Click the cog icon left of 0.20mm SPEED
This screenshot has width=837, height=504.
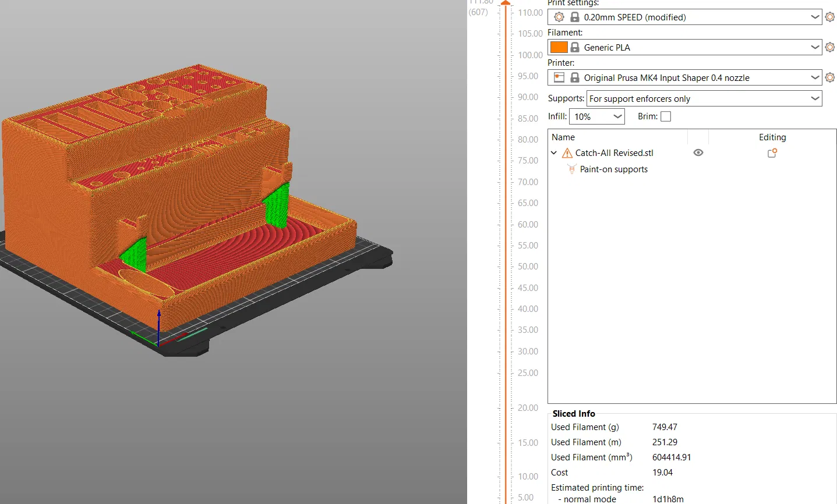(x=559, y=17)
